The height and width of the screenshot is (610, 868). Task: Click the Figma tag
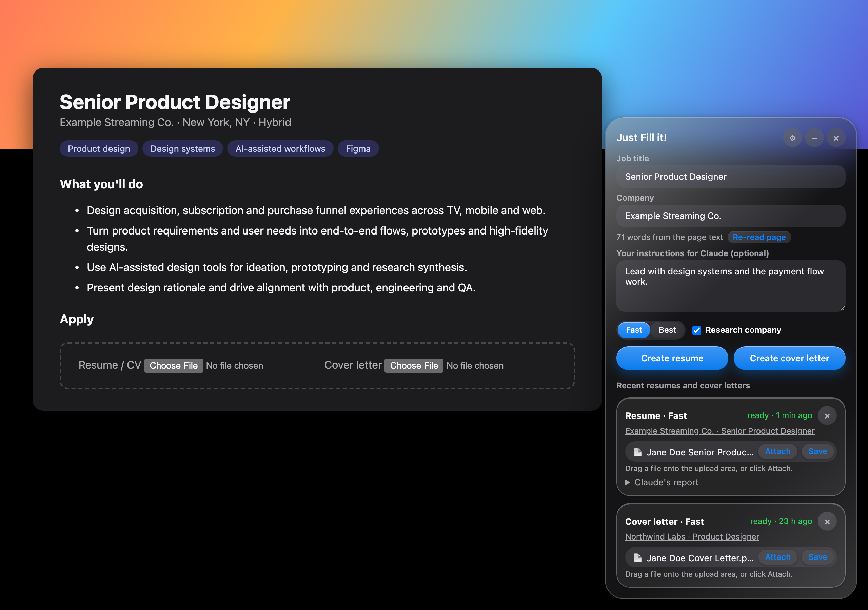click(x=358, y=148)
